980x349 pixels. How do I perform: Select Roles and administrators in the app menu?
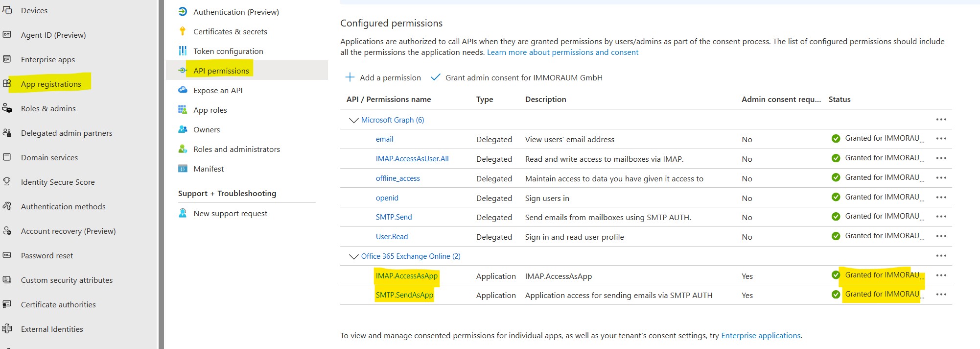point(236,149)
